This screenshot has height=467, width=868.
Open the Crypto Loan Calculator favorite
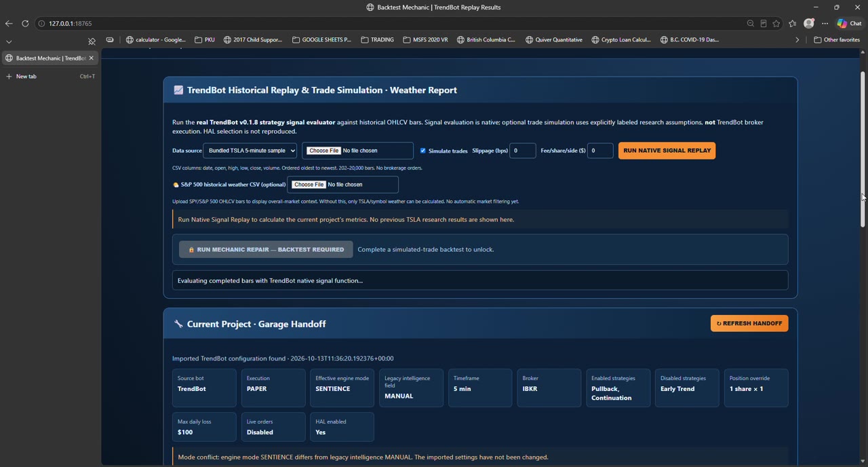pyautogui.click(x=621, y=40)
